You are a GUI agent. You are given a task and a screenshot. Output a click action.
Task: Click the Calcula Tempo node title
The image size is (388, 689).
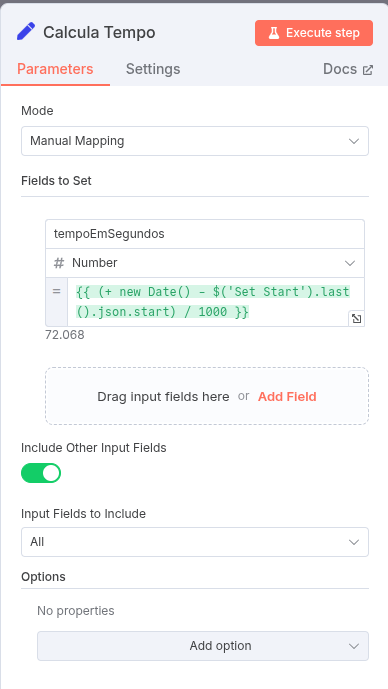99,33
